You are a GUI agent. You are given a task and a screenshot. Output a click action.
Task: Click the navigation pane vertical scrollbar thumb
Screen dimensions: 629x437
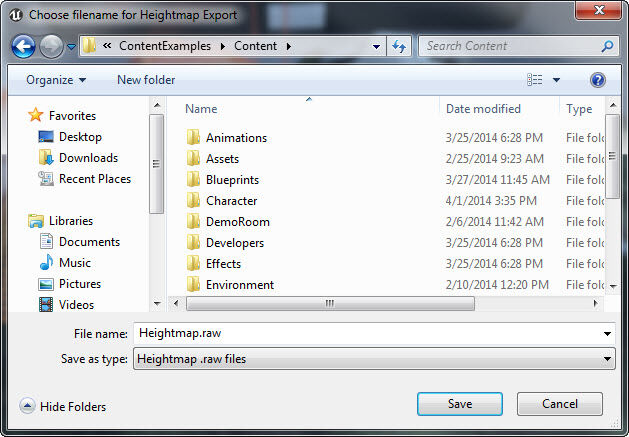tap(156, 164)
